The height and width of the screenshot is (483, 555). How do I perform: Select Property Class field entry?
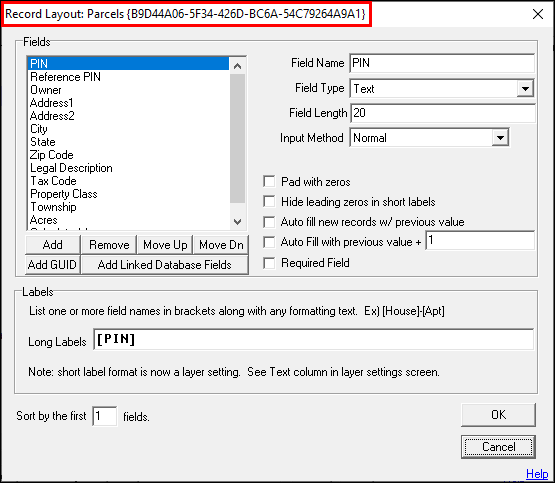tap(128, 194)
